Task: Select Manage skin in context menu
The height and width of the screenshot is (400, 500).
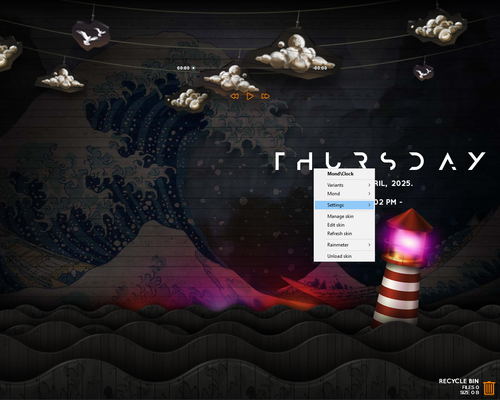Action: pos(344,216)
